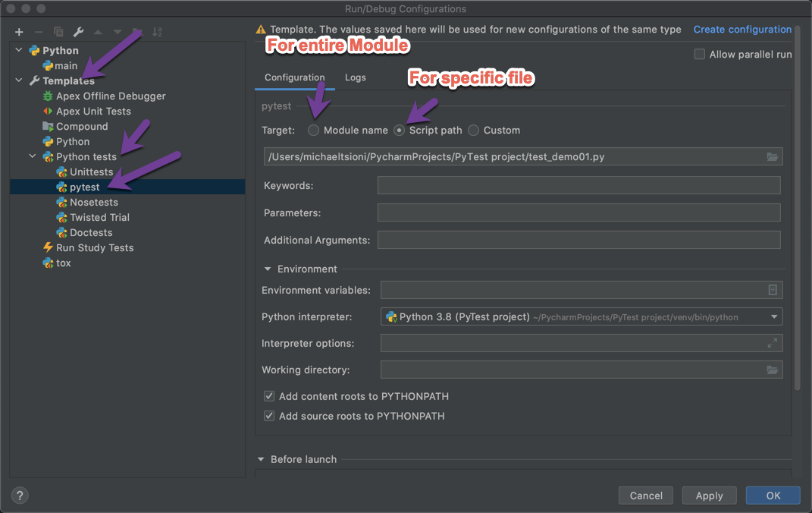Click the Additional Arguments field
Viewport: 812px width, 513px height.
(579, 240)
